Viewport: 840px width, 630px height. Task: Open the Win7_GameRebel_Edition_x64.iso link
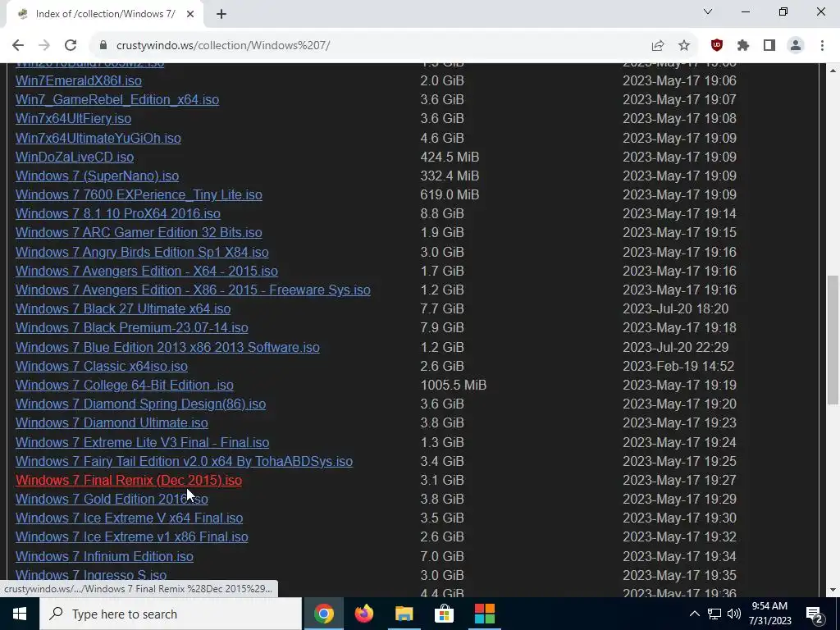pos(117,99)
